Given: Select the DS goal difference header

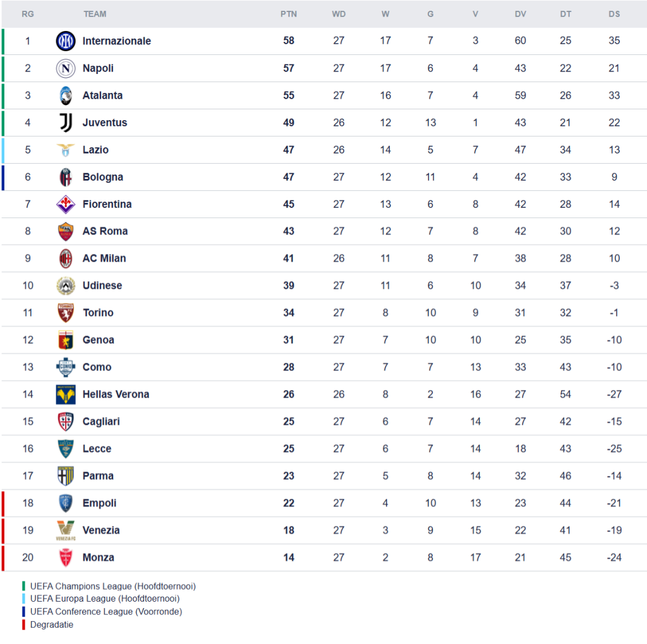Looking at the screenshot, I should coord(614,14).
